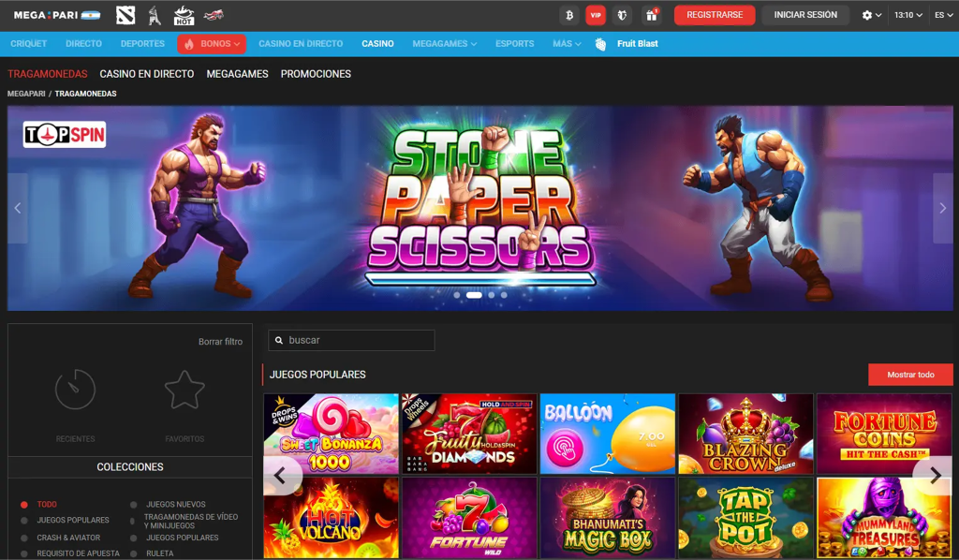The width and height of the screenshot is (959, 560).
Task: Click the Fruit Blast strawberry icon
Action: [600, 44]
